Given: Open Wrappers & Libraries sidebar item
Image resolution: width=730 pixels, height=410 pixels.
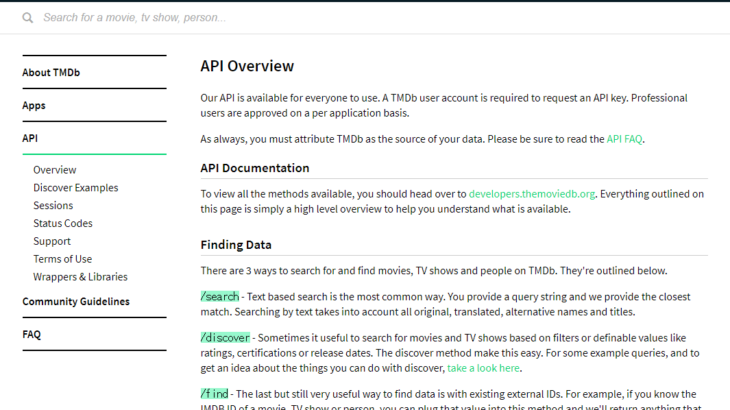Looking at the screenshot, I should click(80, 277).
